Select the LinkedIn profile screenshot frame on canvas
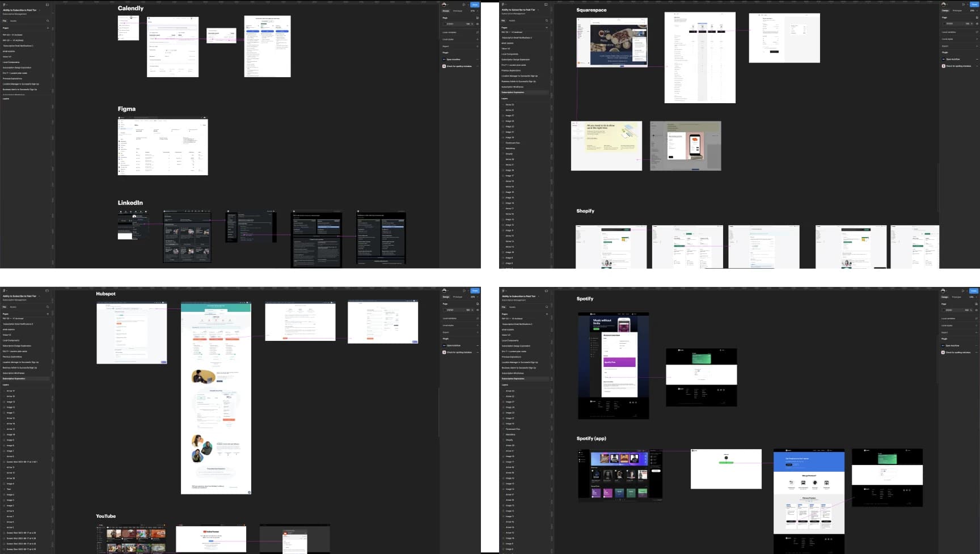The width and height of the screenshot is (980, 554). [x=133, y=225]
